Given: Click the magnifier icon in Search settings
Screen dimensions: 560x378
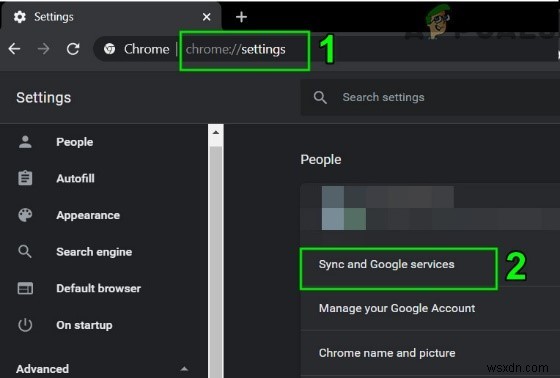Looking at the screenshot, I should [x=320, y=97].
